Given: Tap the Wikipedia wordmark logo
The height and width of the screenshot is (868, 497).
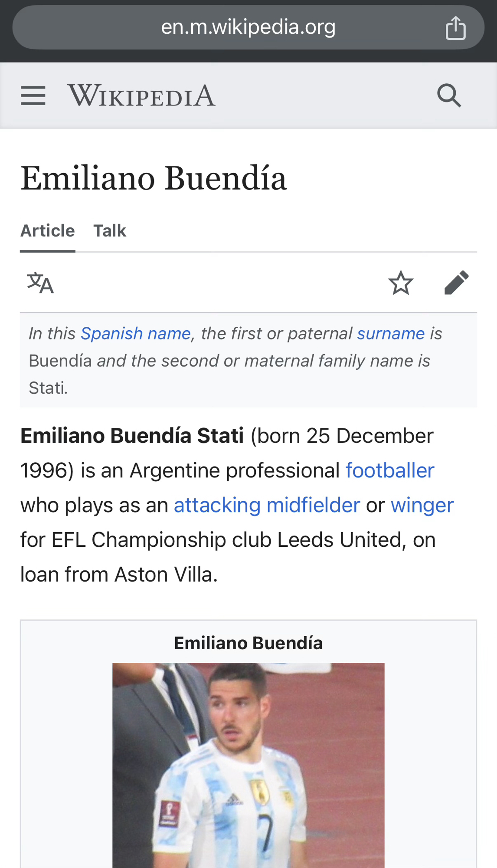Looking at the screenshot, I should pos(141,95).
